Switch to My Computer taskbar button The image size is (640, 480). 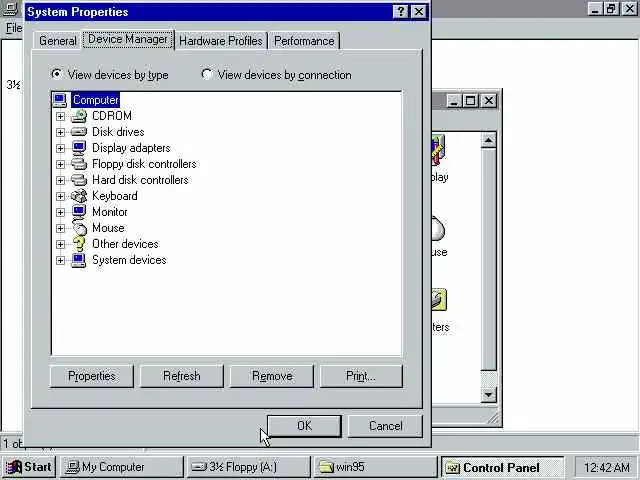[x=122, y=467]
